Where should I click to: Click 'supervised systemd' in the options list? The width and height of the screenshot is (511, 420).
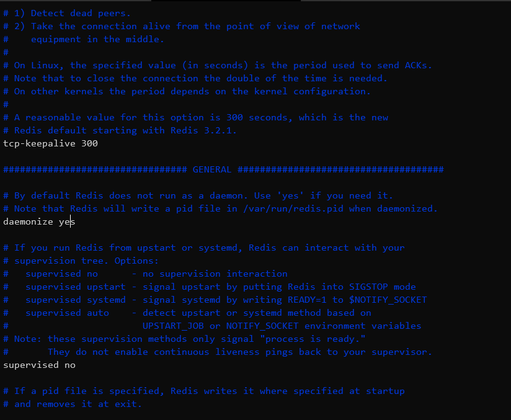tap(76, 300)
